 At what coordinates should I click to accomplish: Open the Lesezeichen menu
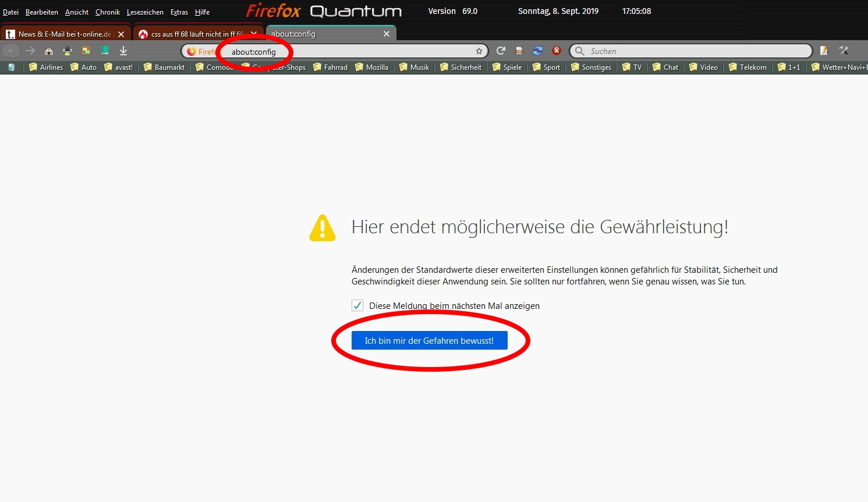(x=145, y=12)
